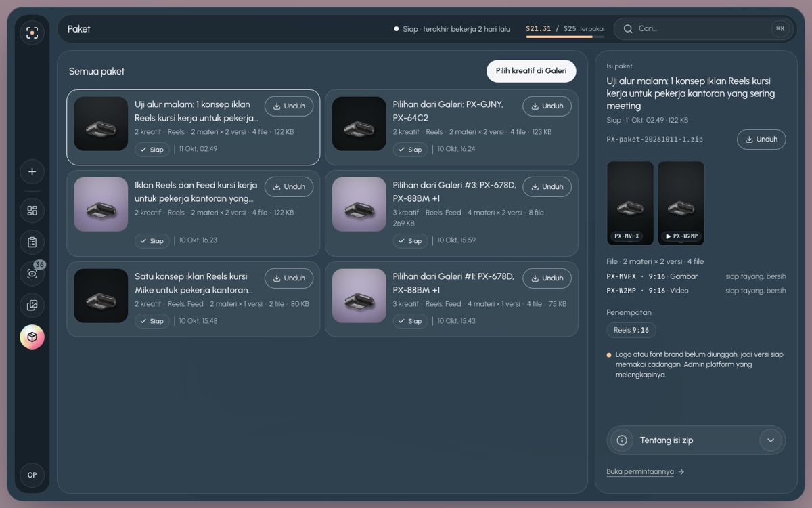Image resolution: width=812 pixels, height=508 pixels.
Task: Click the Paket page title
Action: (79, 29)
